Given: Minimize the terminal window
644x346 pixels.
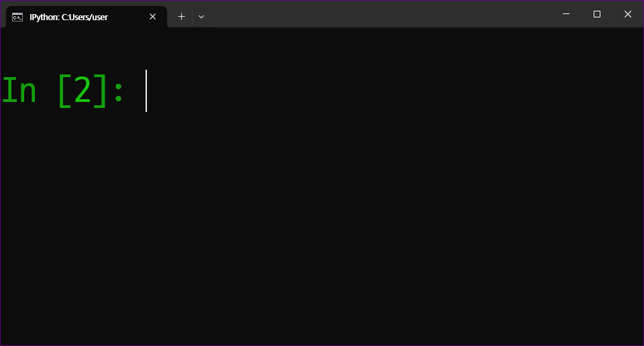Looking at the screenshot, I should (566, 14).
